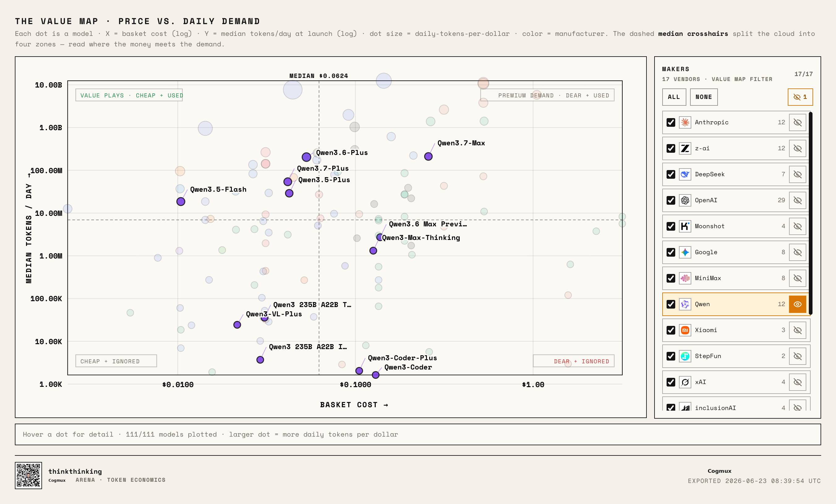Select ALL makers button

[674, 97]
